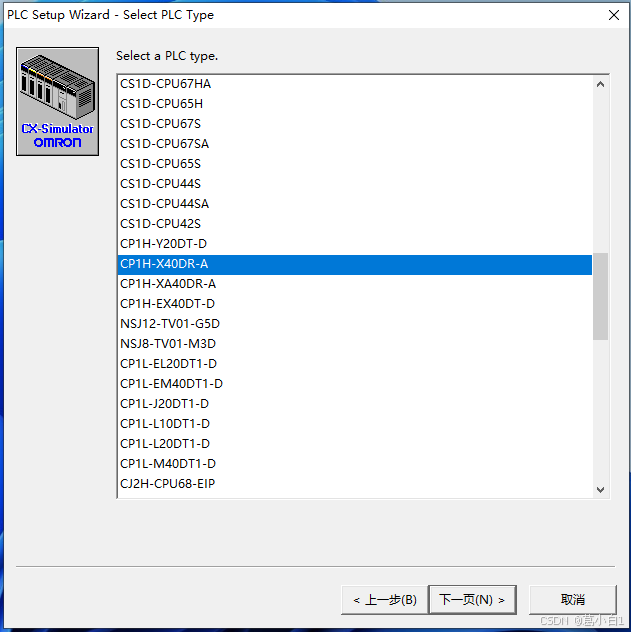Click the list scroll up arrow
Viewport: 631px width, 632px height.
(x=600, y=84)
